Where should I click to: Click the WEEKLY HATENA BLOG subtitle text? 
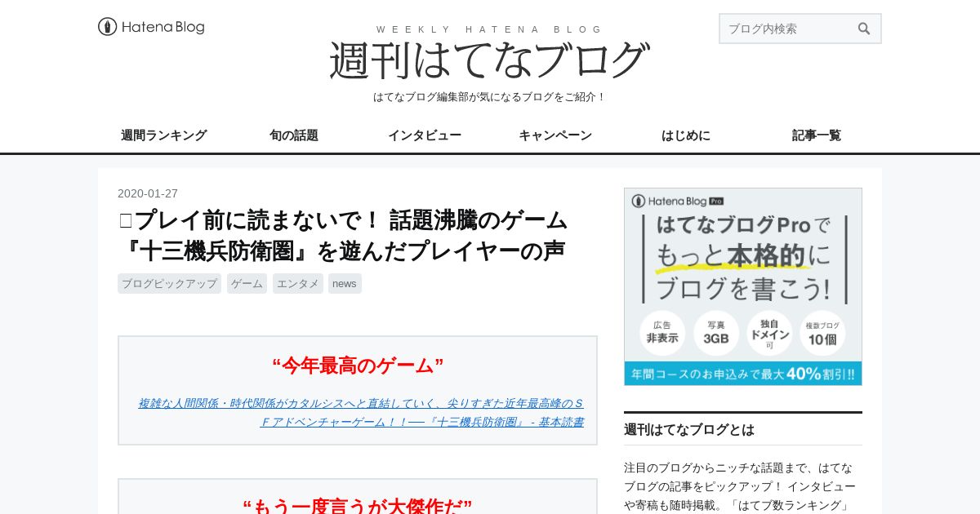click(x=489, y=29)
